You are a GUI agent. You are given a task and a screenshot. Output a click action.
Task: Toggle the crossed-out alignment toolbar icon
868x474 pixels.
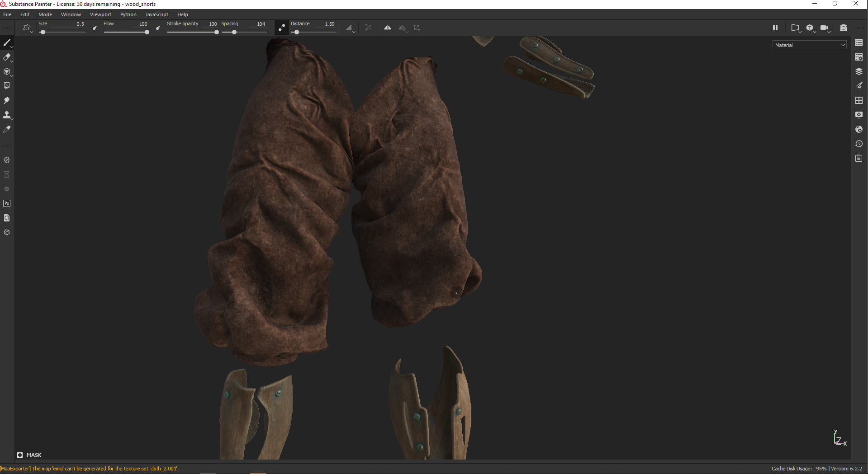[369, 28]
